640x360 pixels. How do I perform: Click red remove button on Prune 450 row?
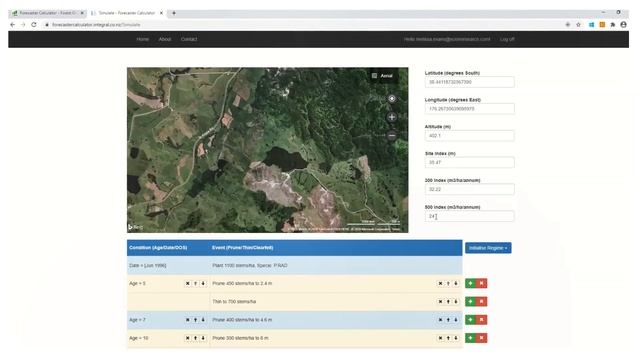click(482, 283)
